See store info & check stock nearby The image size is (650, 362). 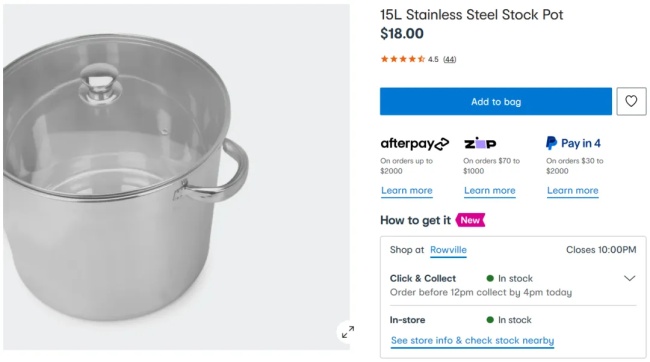point(472,341)
